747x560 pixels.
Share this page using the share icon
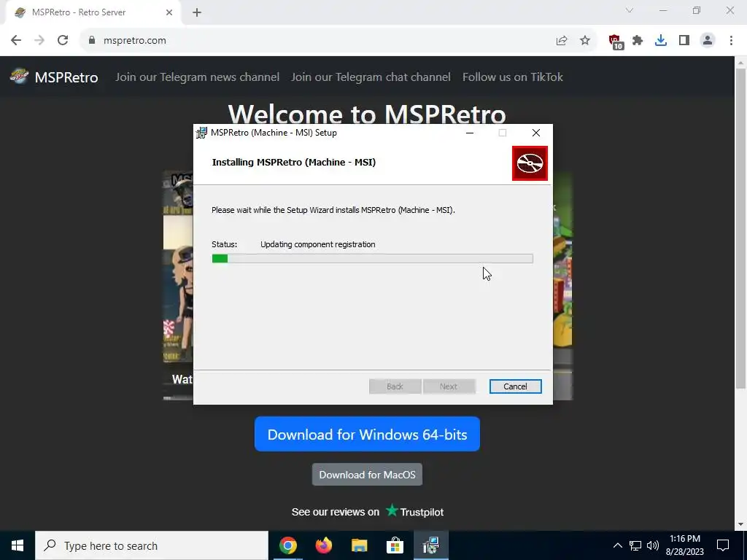click(x=562, y=41)
